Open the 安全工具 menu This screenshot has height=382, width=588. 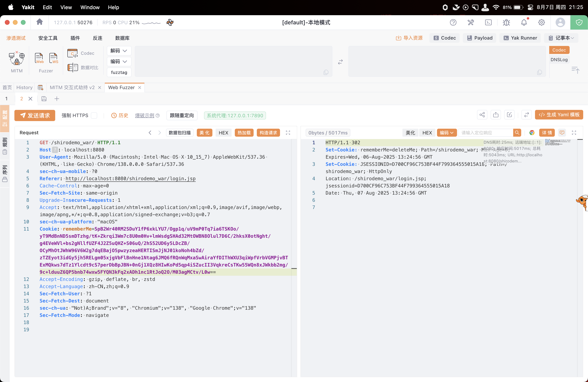coord(48,38)
